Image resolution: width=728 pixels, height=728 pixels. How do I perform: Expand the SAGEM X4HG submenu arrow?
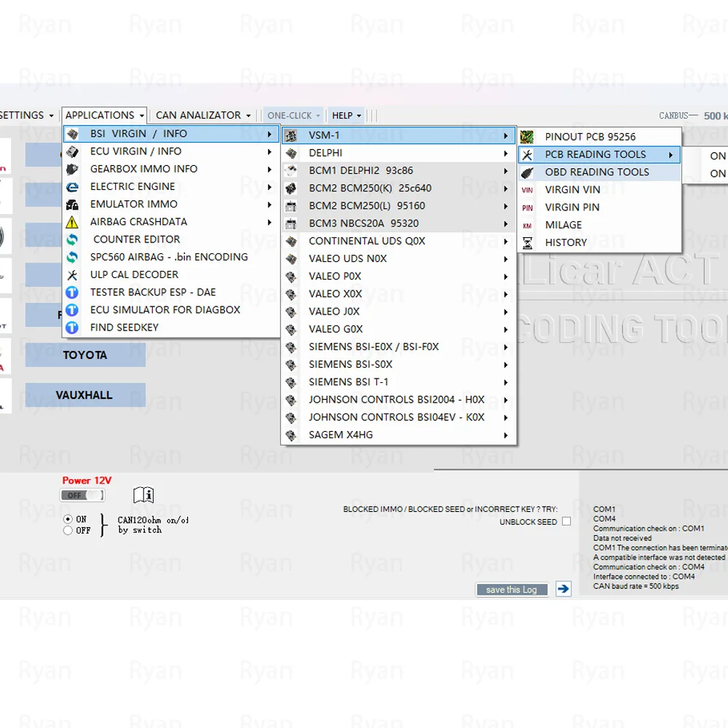pyautogui.click(x=506, y=435)
